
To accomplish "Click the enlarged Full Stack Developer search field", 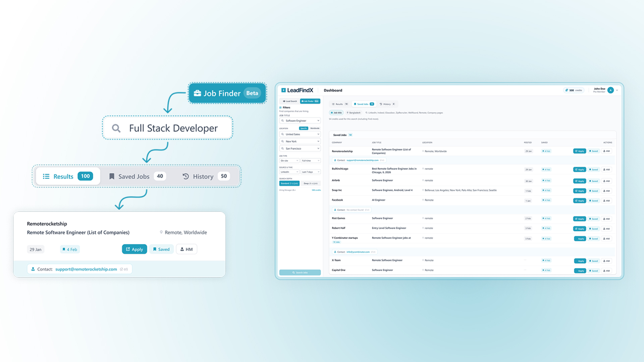I will (167, 128).
